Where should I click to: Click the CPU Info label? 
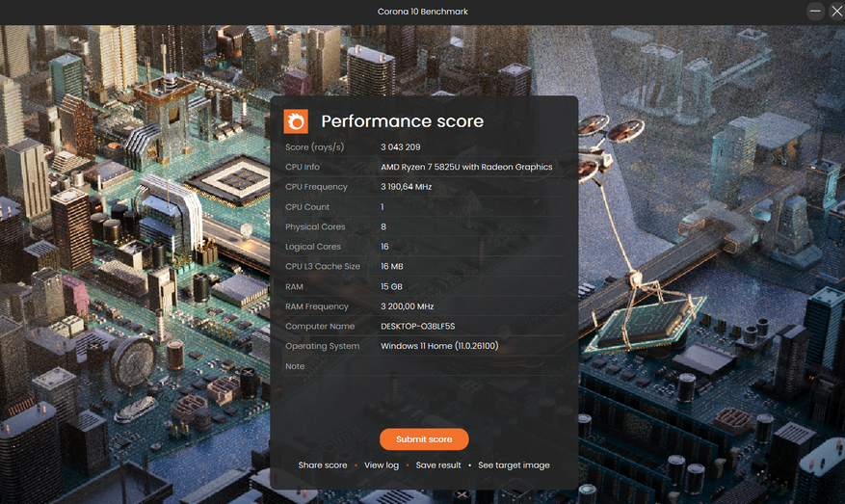pyautogui.click(x=302, y=167)
